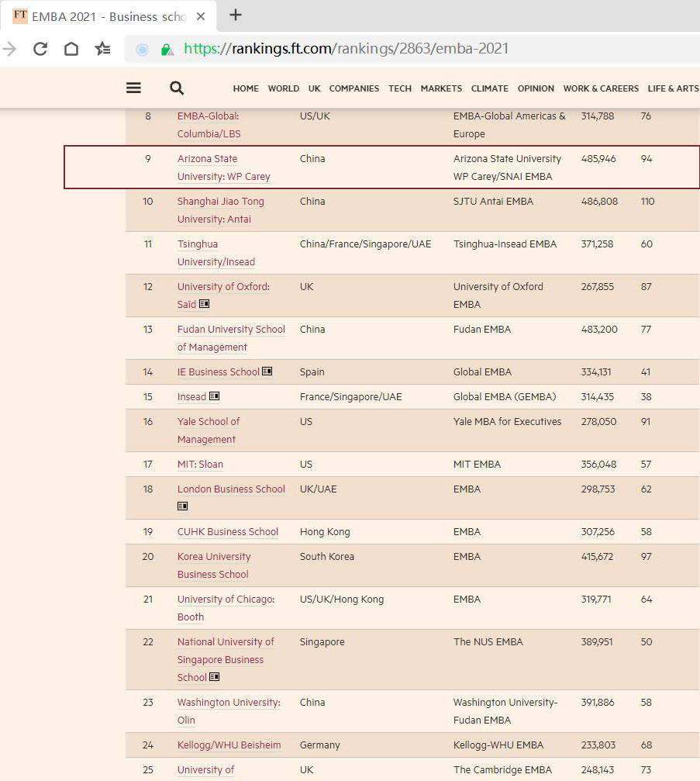Click the programme name The NUS EMBA
This screenshot has width=700, height=781.
(488, 642)
